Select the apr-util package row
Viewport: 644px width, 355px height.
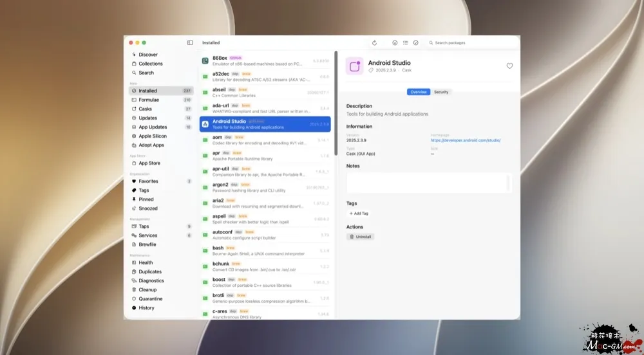point(265,171)
